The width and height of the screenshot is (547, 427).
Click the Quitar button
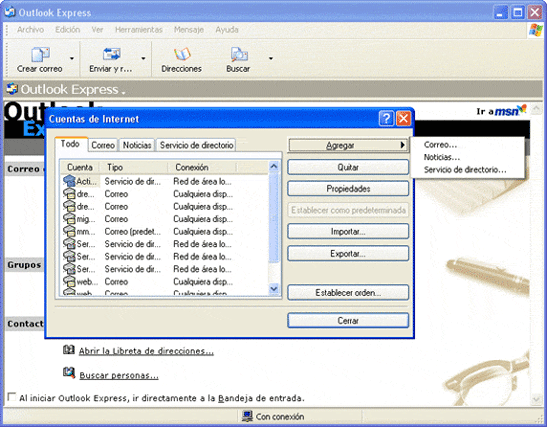pos(348,167)
